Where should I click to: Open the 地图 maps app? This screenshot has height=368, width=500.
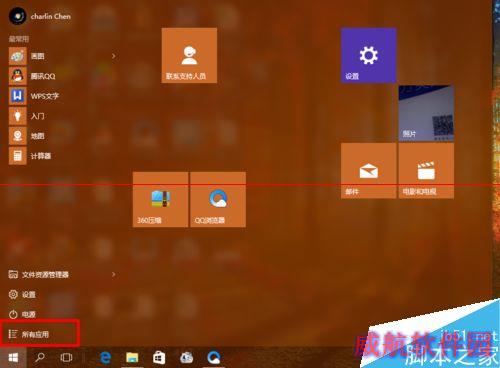click(63, 136)
